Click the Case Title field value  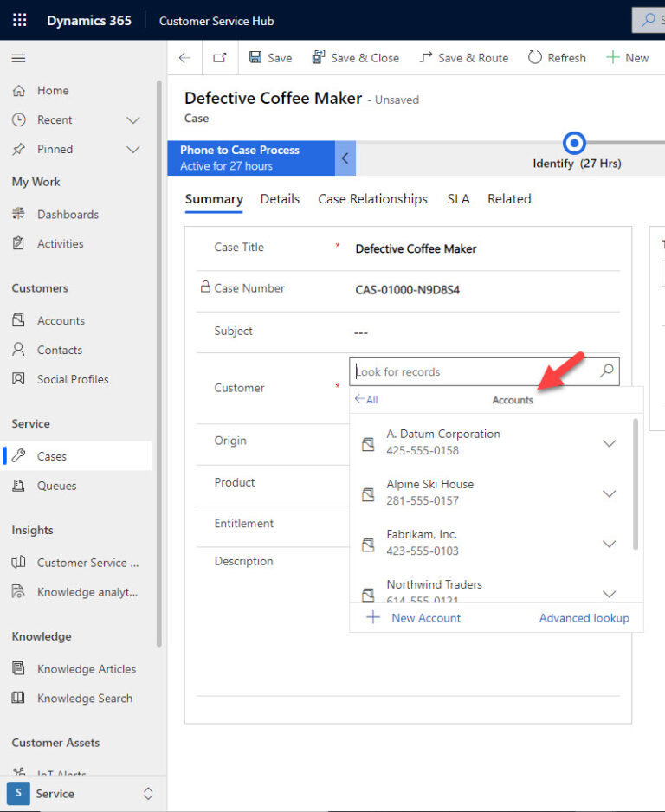416,249
